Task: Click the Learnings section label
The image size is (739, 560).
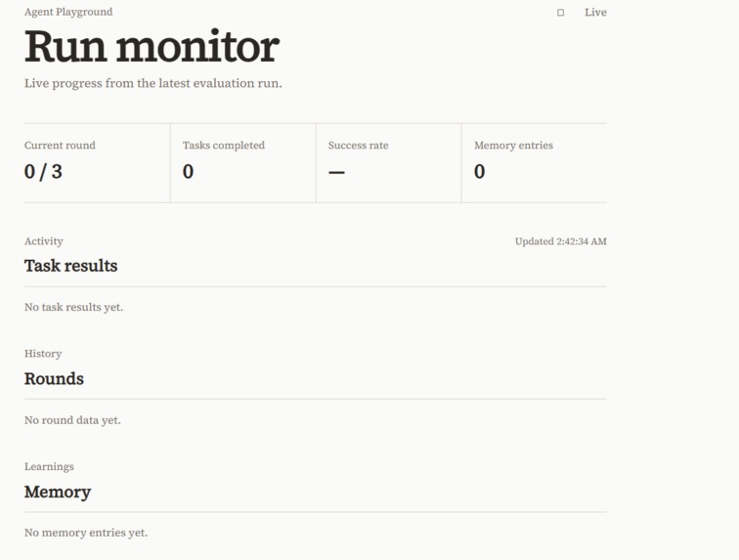Action: [49, 467]
